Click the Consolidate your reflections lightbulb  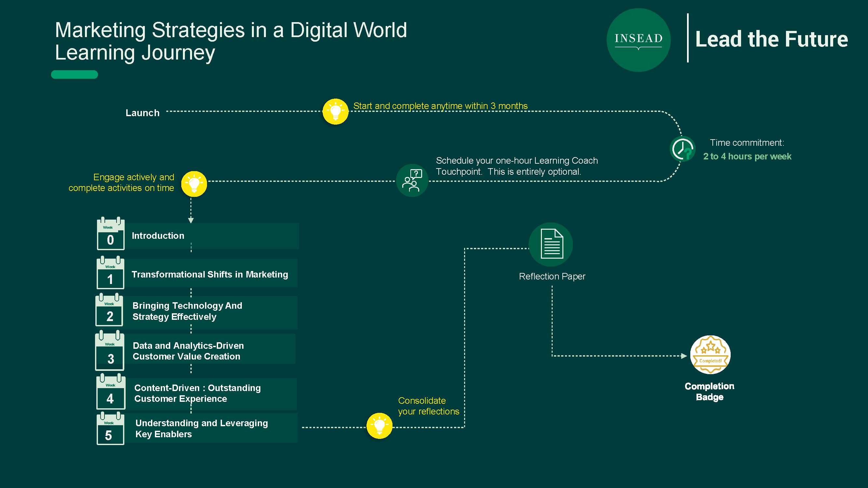[x=379, y=426]
